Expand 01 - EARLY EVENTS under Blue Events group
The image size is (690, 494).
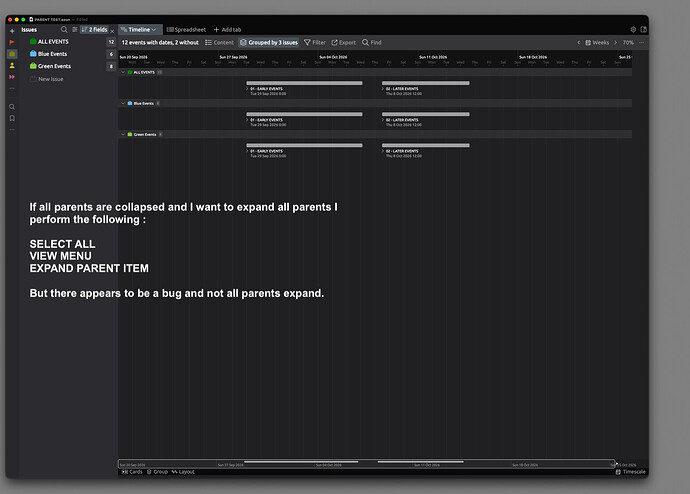click(x=248, y=120)
